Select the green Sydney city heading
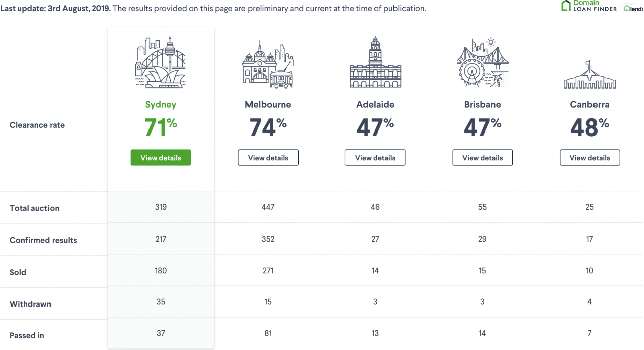 pos(161,105)
